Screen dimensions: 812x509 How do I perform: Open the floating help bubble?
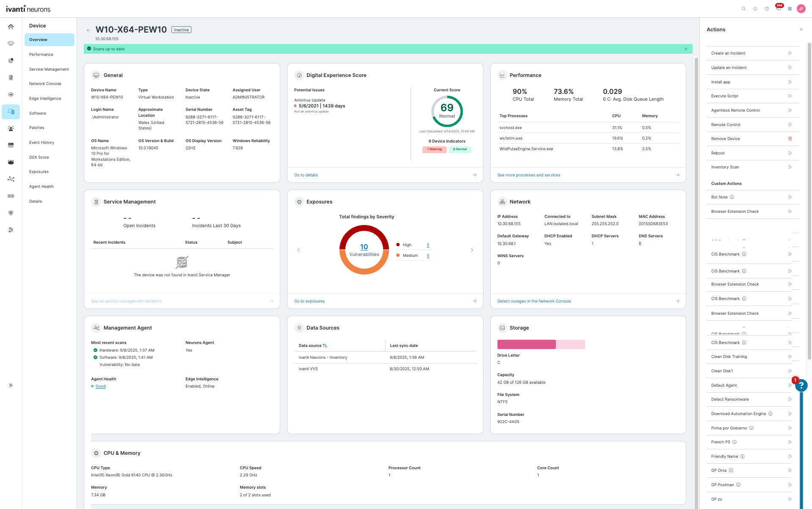[801, 385]
